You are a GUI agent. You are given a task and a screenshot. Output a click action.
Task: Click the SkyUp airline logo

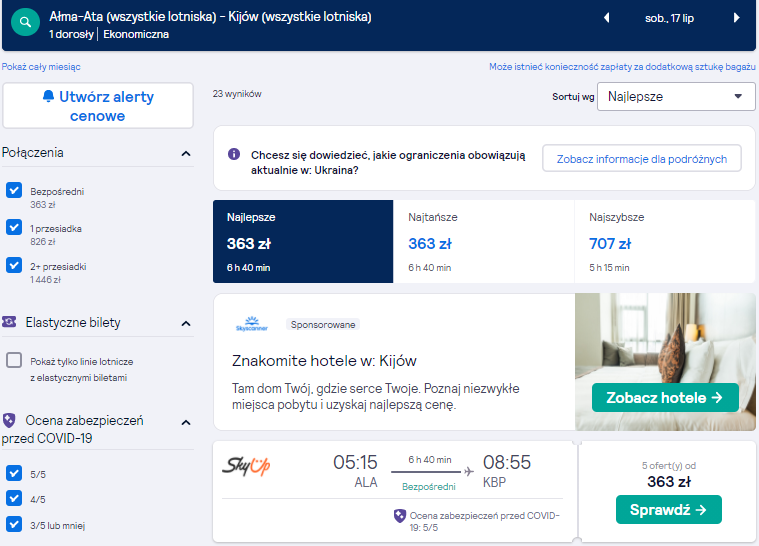(246, 466)
